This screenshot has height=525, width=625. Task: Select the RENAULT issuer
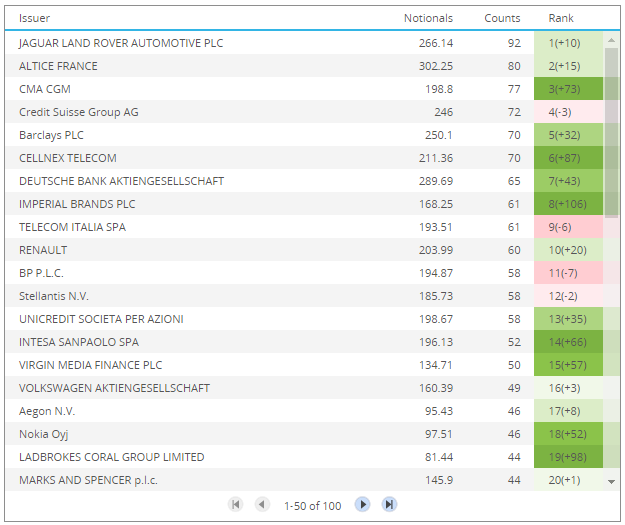43,250
